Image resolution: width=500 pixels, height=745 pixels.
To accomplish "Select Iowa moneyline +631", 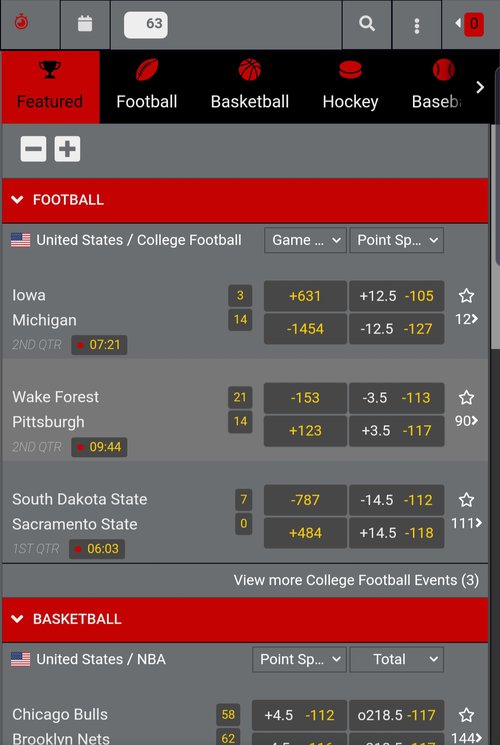I will [305, 296].
